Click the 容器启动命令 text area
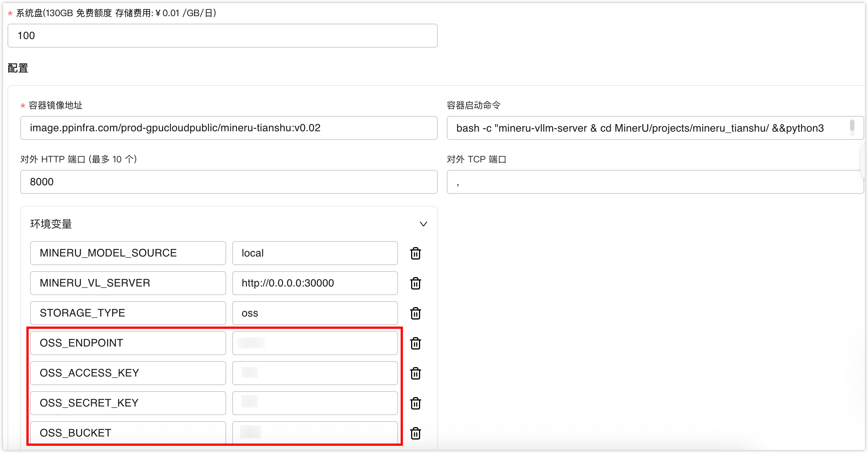 pyautogui.click(x=645, y=128)
